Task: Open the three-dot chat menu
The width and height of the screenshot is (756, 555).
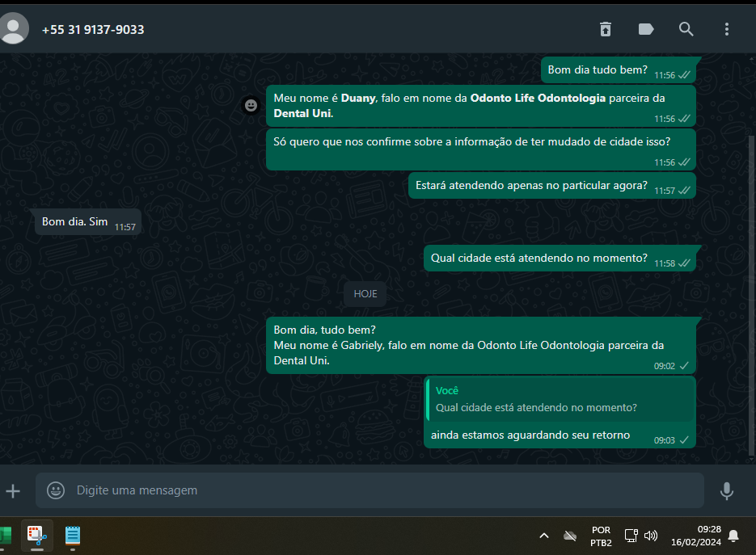Action: click(727, 29)
